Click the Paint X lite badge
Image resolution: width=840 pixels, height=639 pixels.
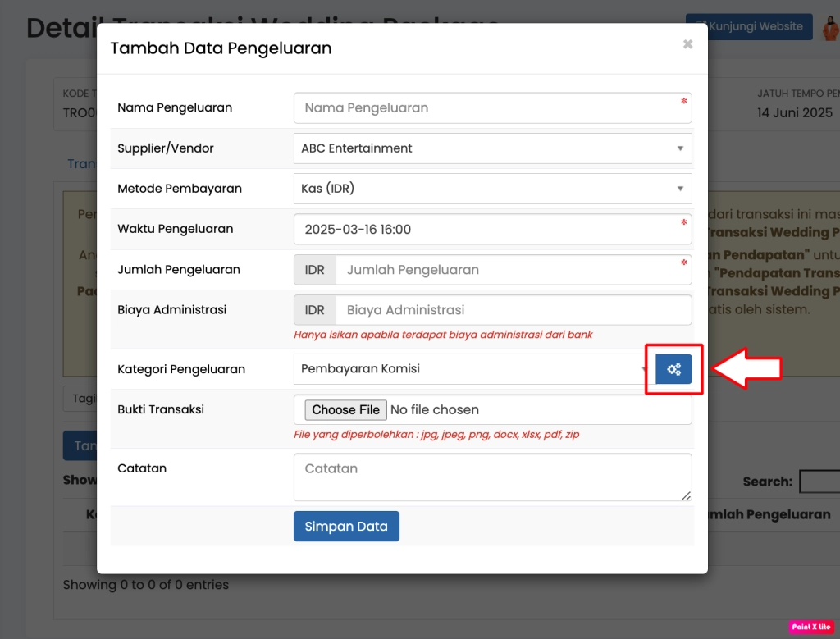(810, 627)
